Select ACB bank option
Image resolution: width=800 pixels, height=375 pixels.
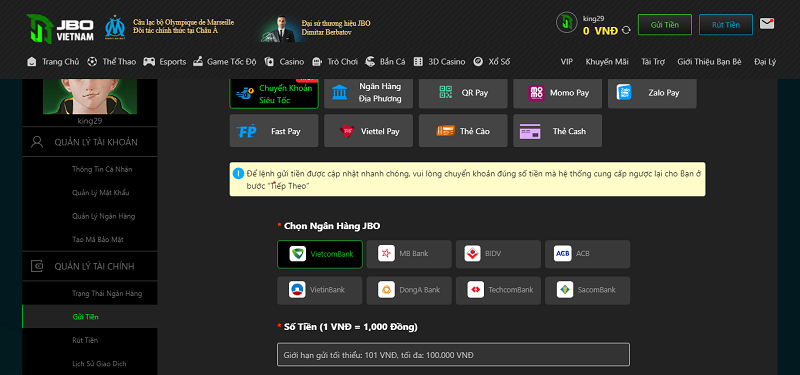588,254
